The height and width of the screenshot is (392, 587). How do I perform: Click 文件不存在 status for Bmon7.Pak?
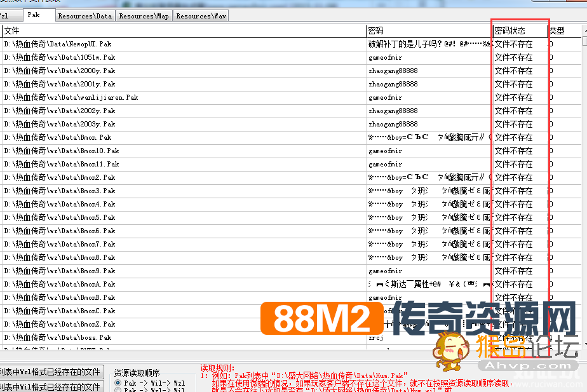pyautogui.click(x=513, y=245)
